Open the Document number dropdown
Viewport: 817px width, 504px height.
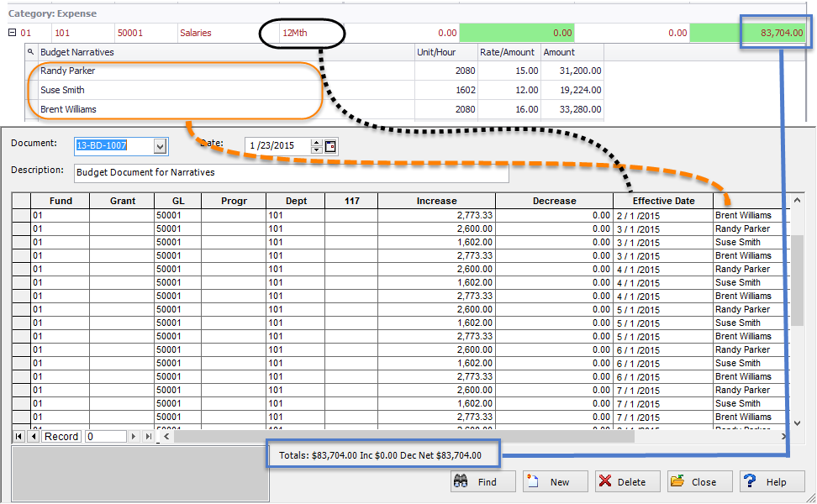[x=161, y=146]
